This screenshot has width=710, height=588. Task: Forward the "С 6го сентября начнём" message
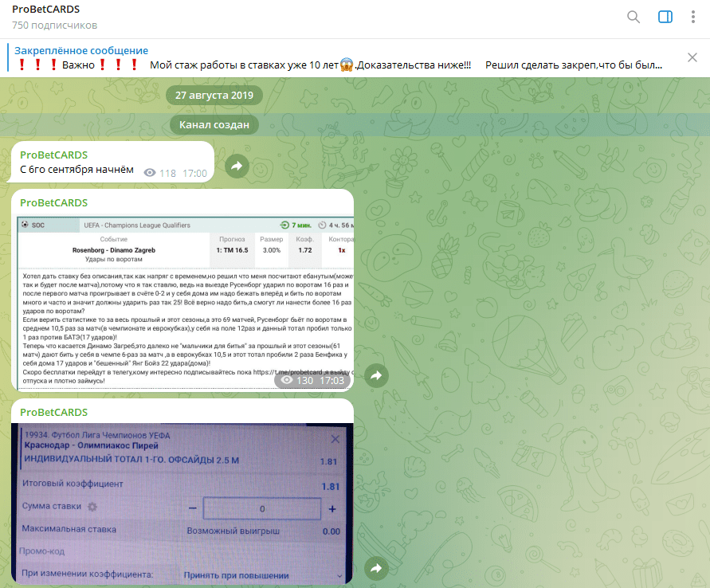237,167
